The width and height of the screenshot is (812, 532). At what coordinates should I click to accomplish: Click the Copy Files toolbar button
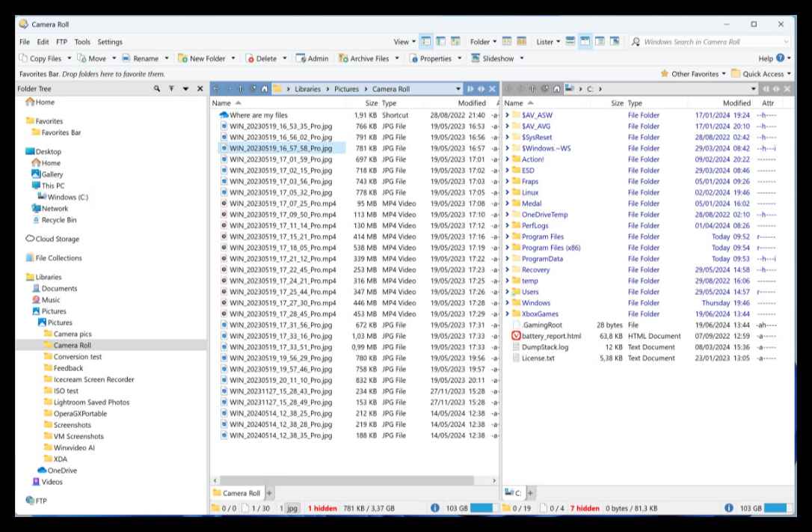point(40,58)
